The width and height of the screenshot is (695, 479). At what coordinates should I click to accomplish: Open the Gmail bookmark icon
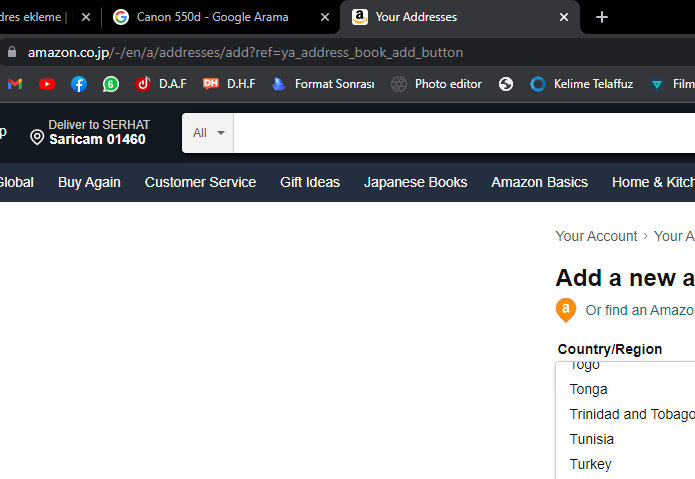(x=14, y=84)
